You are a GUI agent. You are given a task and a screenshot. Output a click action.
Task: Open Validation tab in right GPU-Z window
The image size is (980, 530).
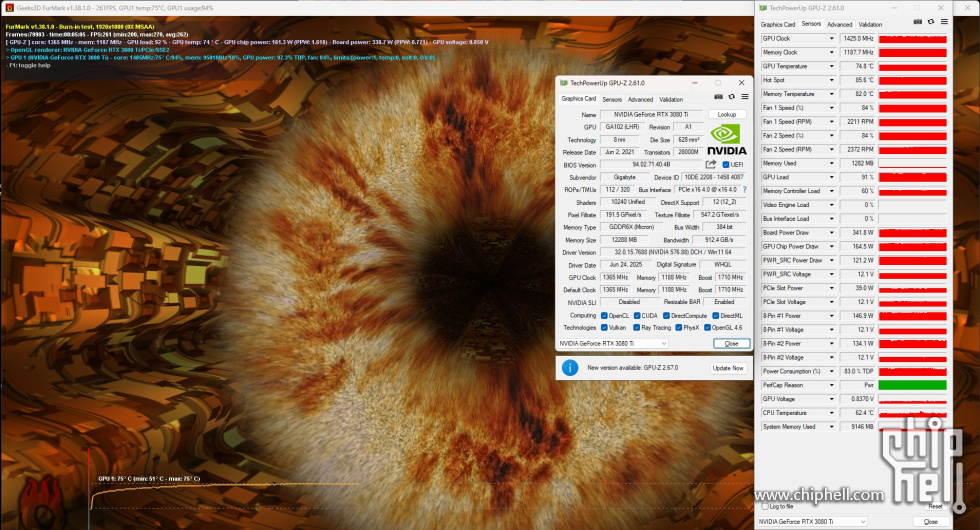pyautogui.click(x=870, y=24)
